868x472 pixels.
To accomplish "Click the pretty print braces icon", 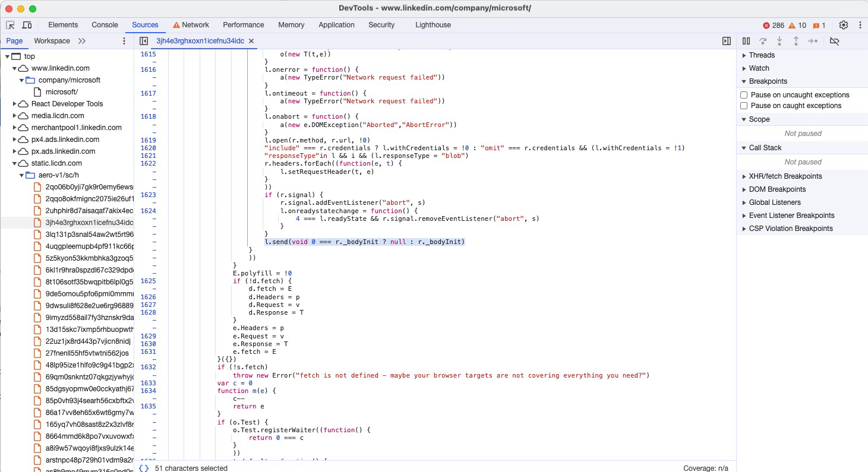I will [144, 468].
